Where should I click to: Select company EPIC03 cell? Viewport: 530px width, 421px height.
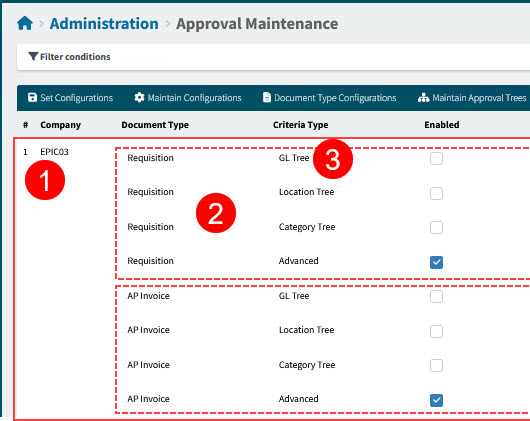(x=54, y=152)
